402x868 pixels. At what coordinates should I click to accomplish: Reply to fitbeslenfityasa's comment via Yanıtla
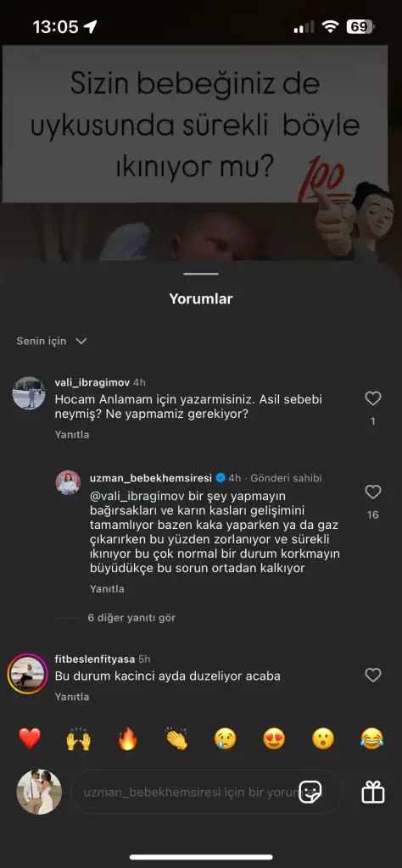[72, 697]
